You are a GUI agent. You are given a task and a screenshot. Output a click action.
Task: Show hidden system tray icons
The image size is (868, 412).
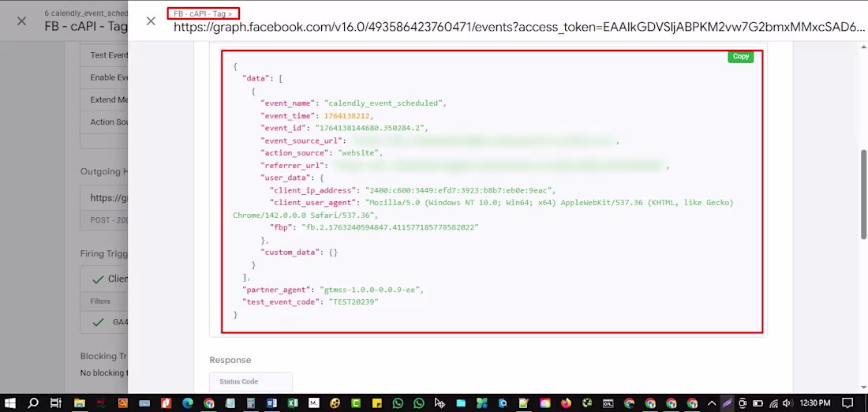pos(713,403)
